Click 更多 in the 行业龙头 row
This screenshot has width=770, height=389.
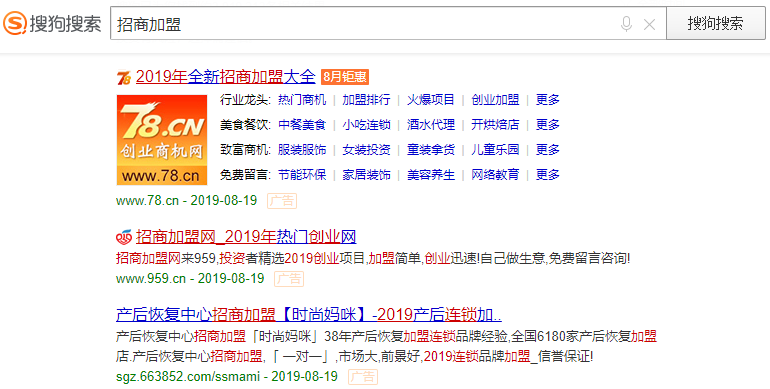click(548, 100)
